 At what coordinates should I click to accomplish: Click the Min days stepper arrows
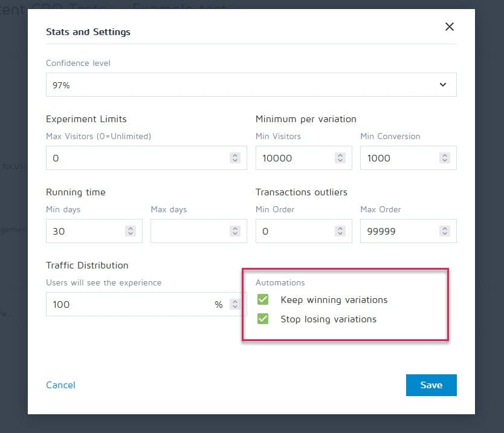click(130, 231)
